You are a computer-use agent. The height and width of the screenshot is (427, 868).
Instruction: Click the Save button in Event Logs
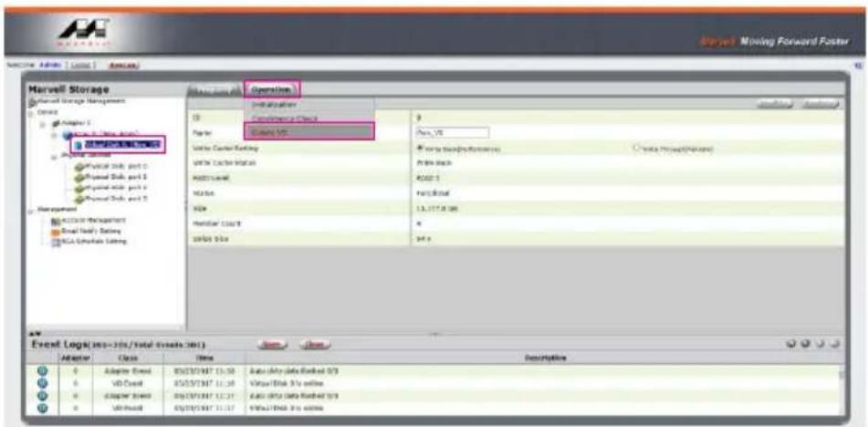(x=271, y=344)
